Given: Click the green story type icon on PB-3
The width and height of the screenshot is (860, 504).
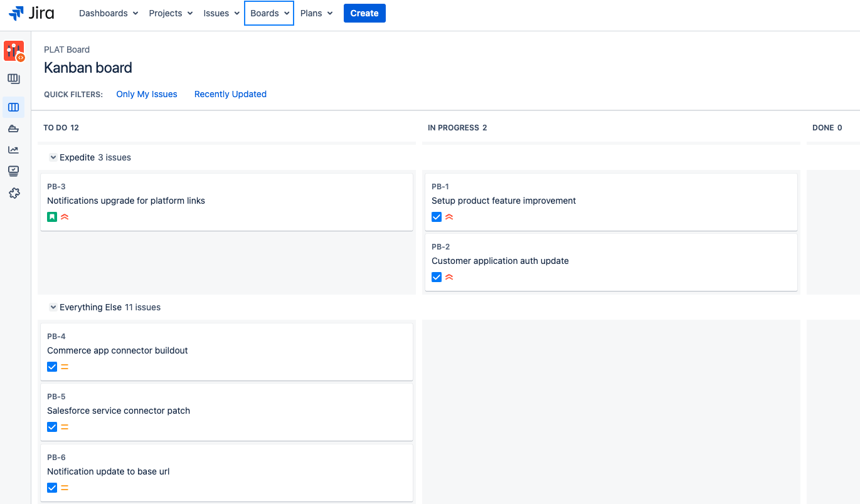Looking at the screenshot, I should pos(52,217).
